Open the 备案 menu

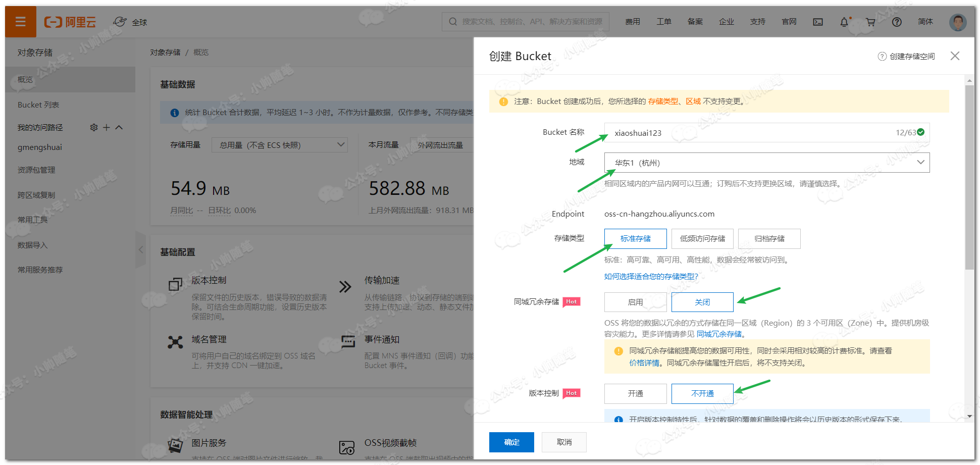695,22
